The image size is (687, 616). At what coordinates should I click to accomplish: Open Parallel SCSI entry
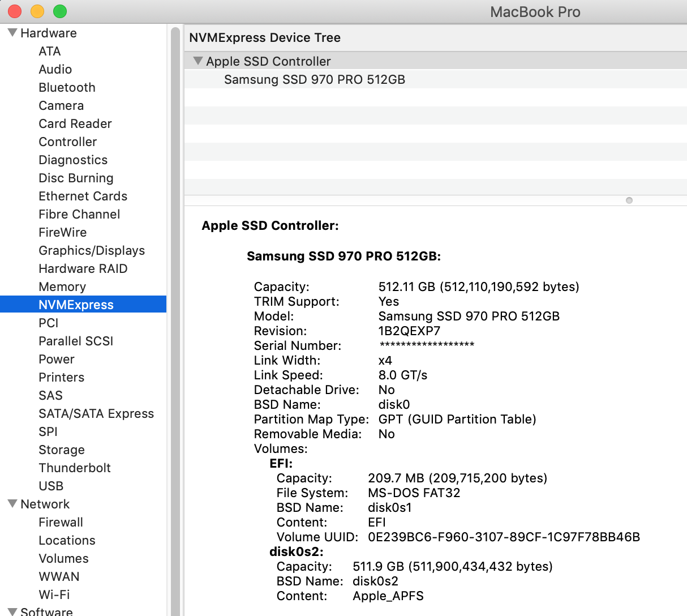pyautogui.click(x=76, y=341)
